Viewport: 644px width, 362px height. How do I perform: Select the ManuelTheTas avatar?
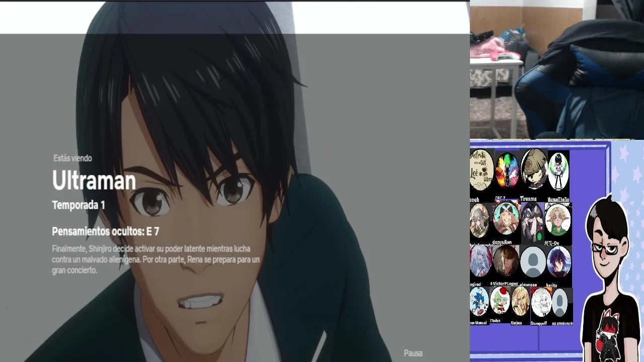558,171
